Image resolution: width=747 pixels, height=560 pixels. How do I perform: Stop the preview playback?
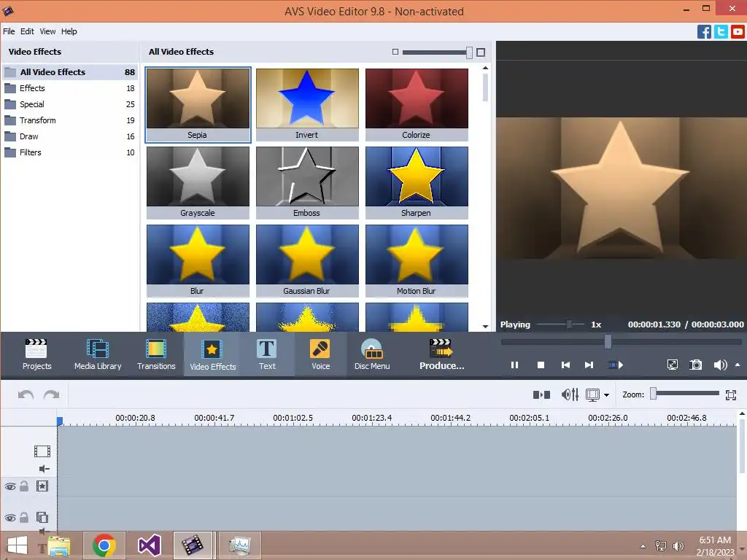(x=541, y=365)
